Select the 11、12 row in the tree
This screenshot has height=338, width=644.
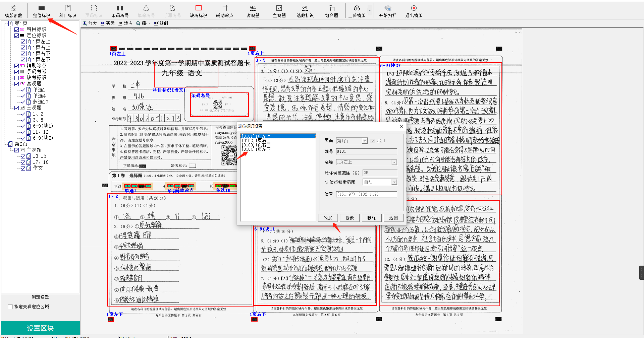coord(41,132)
